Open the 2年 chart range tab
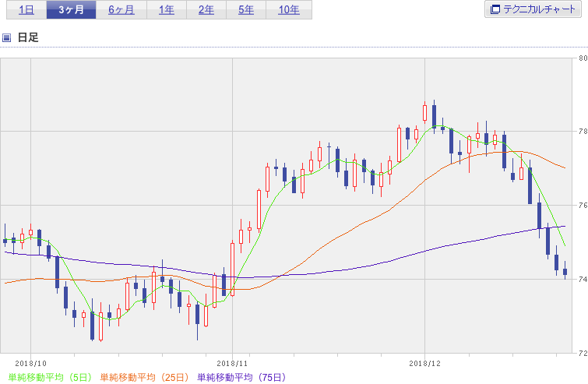588x384 pixels. point(206,9)
